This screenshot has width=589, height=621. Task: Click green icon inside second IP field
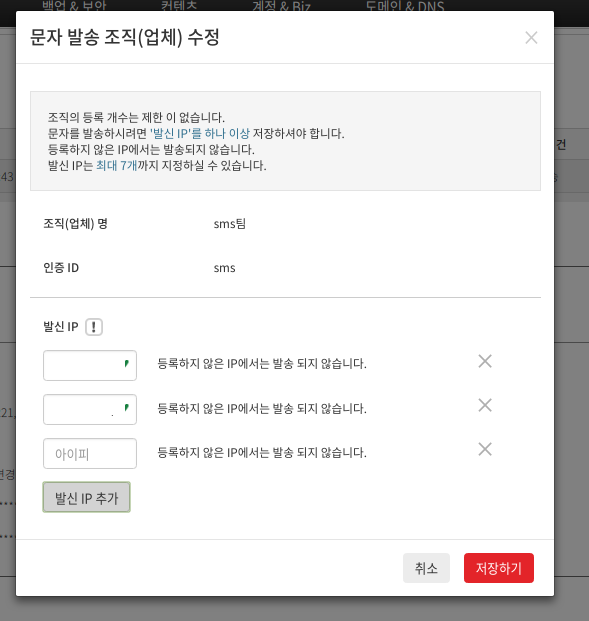click(126, 407)
